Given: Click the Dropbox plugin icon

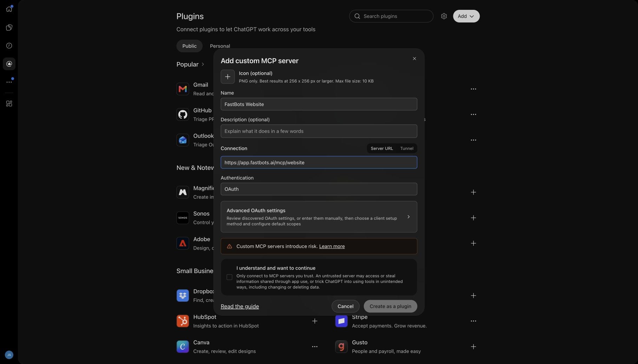Looking at the screenshot, I should 183,296.
